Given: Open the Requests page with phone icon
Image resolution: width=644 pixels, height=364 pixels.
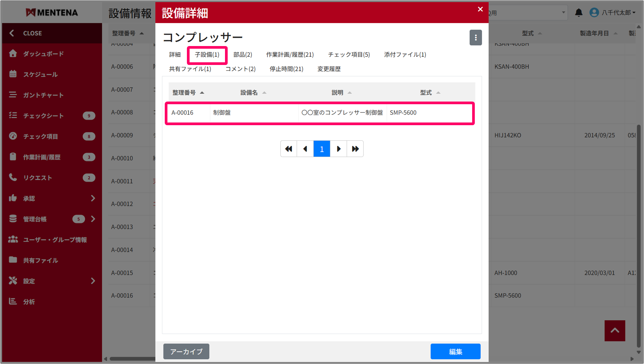Looking at the screenshot, I should (37, 178).
